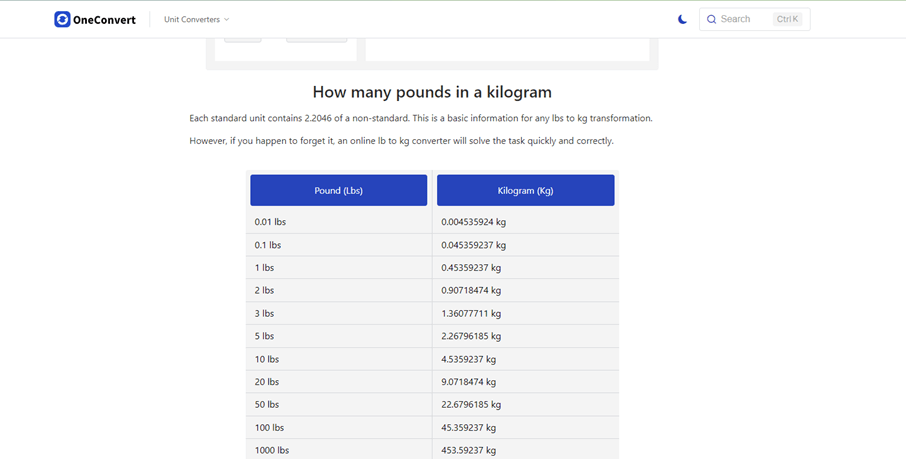This screenshot has height=459, width=906.
Task: Select the '22.6796185 kg' cell
Action: pyautogui.click(x=525, y=405)
